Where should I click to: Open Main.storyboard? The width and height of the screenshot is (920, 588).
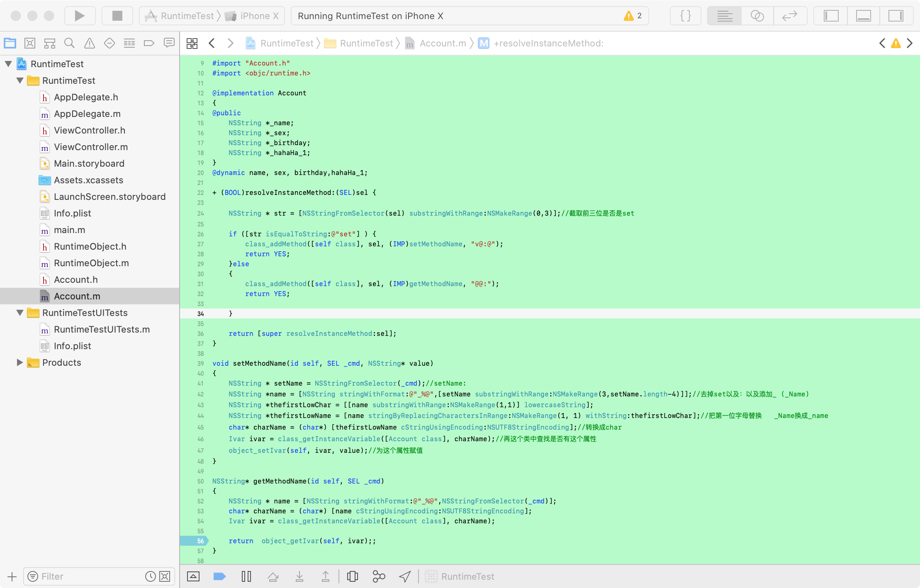[89, 163]
